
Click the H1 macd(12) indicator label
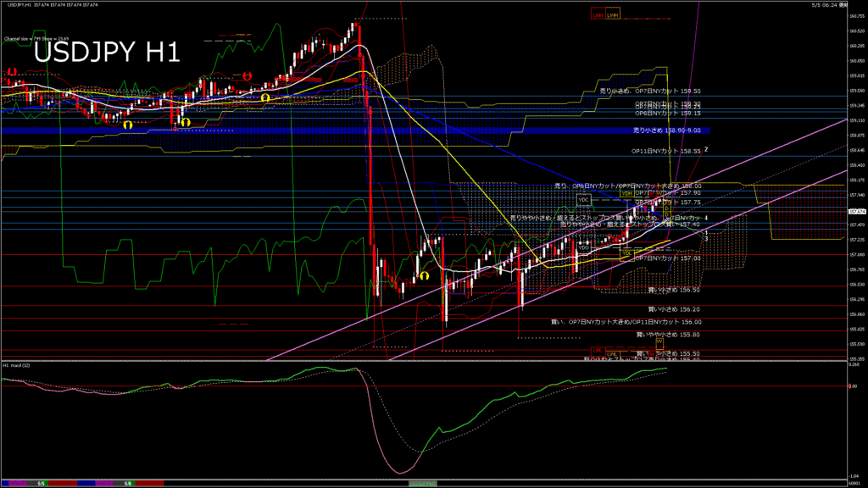16,366
